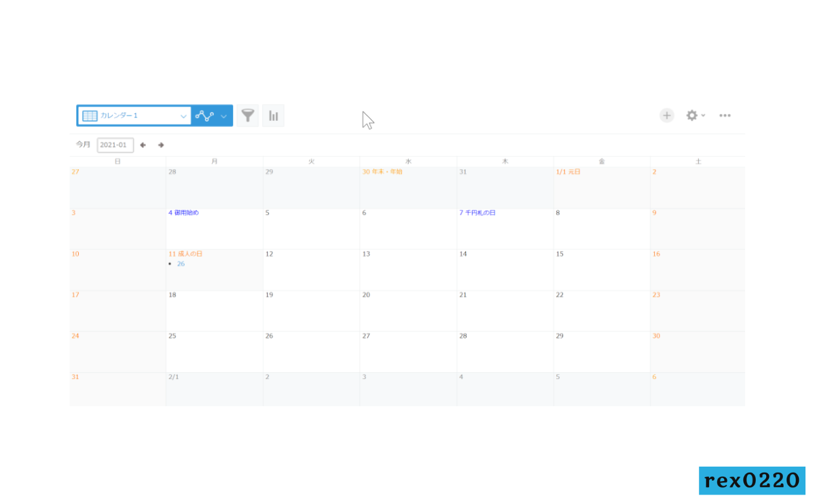The width and height of the screenshot is (815, 504).
Task: Click the 1/1 元日 date label
Action: tap(568, 172)
